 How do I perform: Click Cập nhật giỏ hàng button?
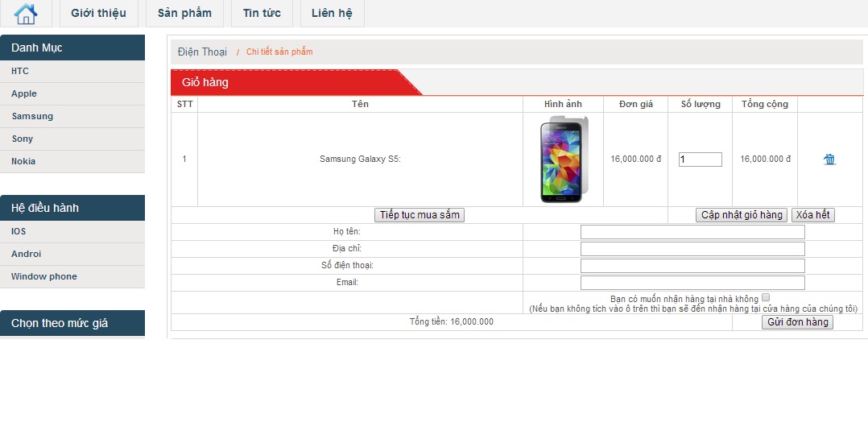pos(742,215)
